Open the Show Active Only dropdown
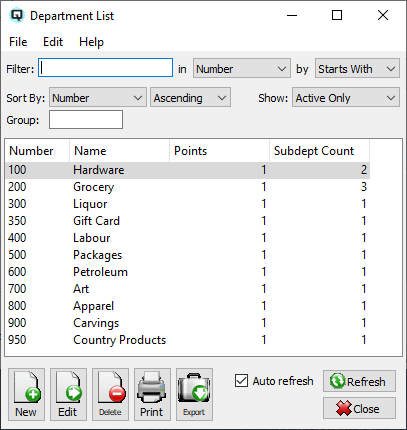The image size is (407, 430). click(346, 97)
